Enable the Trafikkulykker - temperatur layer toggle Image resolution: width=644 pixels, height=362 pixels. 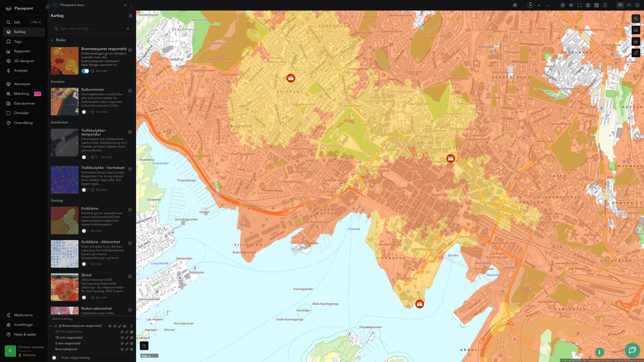85,157
